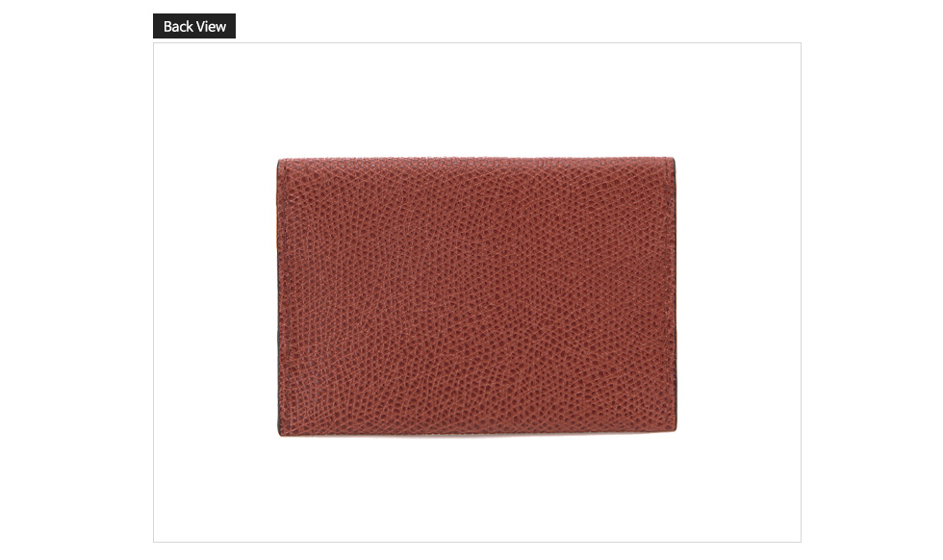Click the wallet's bottom-left corner
The image size is (943, 560).
click(281, 432)
